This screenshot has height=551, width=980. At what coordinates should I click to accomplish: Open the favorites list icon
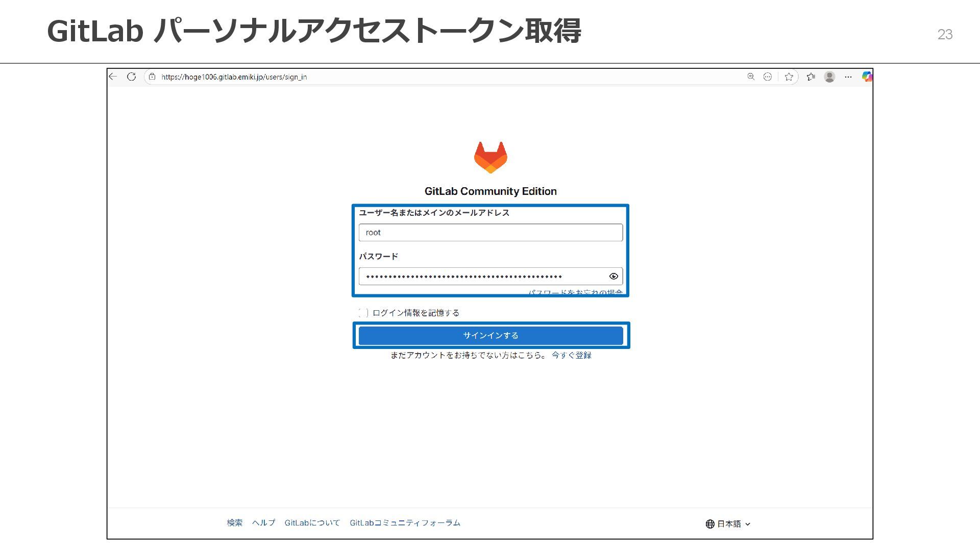[x=811, y=77]
